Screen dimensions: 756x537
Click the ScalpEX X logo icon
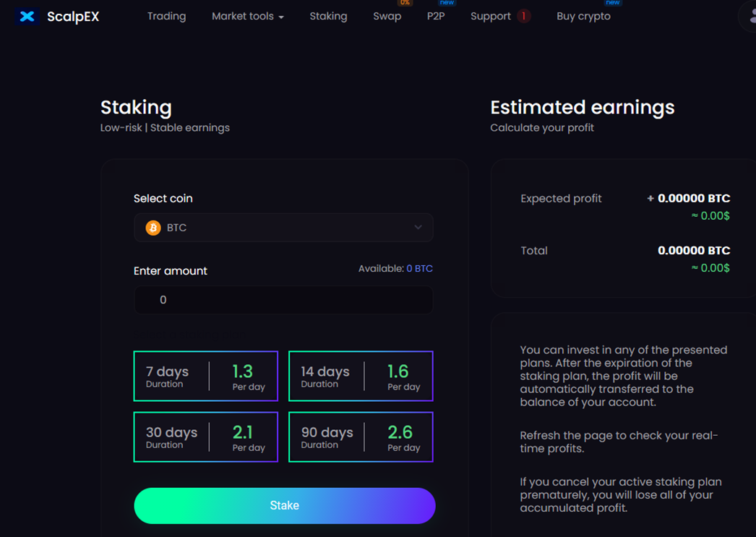point(27,17)
